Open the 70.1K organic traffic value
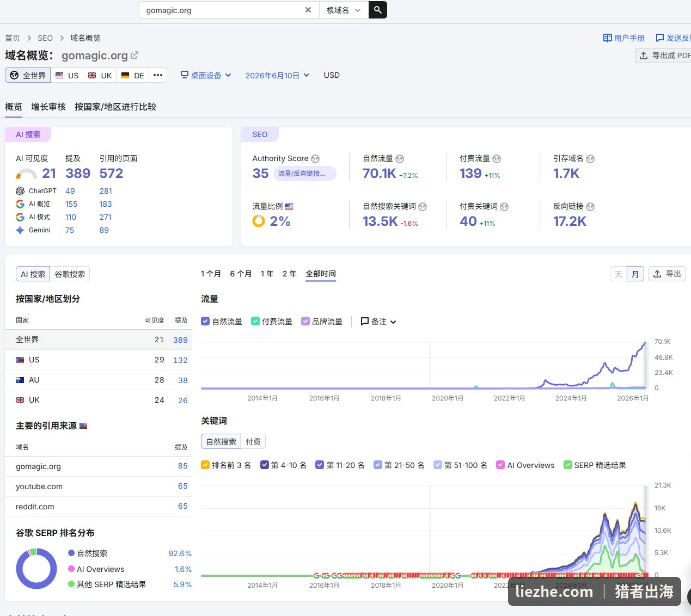Screen dimensions: 691x616 pyautogui.click(x=380, y=174)
